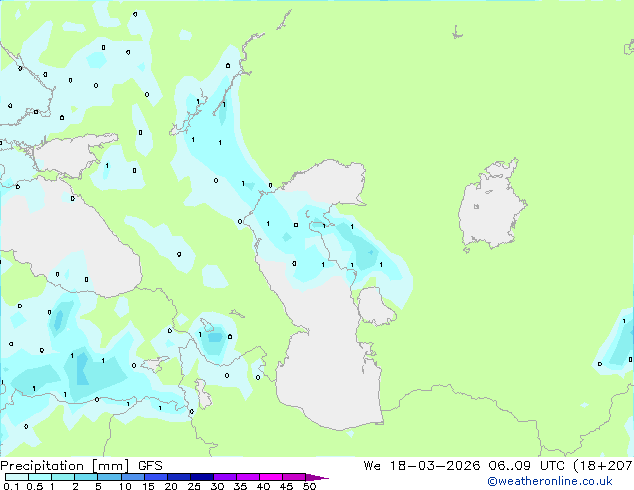The width and height of the screenshot is (634, 490).
Task: Click the 25–30 mm navy legend swatch
Action: pyautogui.click(x=202, y=477)
